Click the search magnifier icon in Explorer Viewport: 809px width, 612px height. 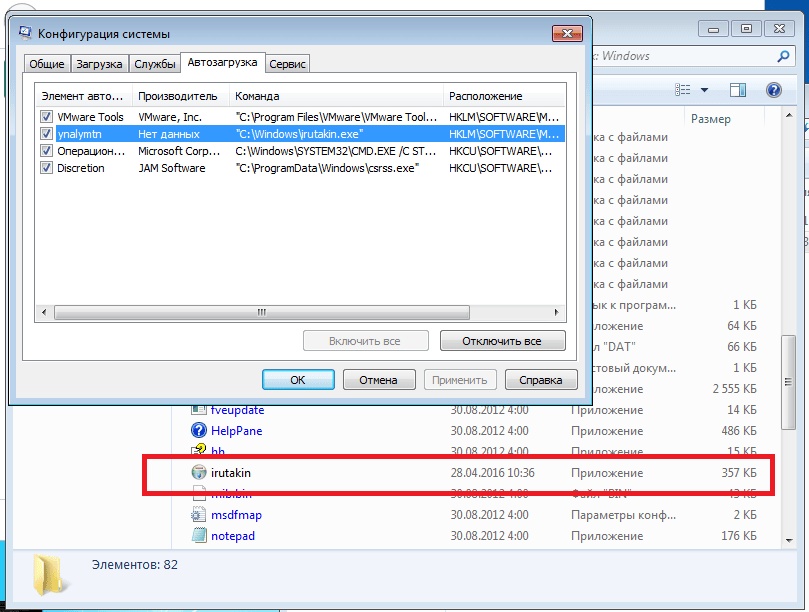[783, 56]
